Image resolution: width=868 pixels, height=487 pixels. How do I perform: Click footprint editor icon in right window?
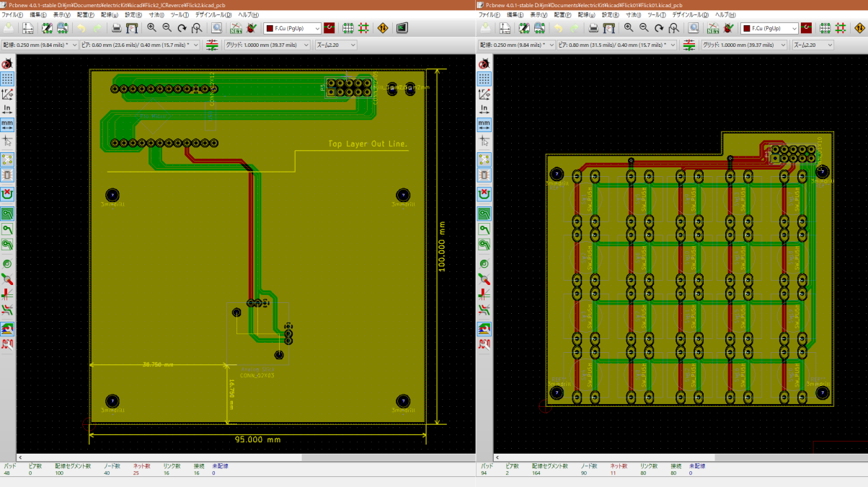(x=523, y=28)
